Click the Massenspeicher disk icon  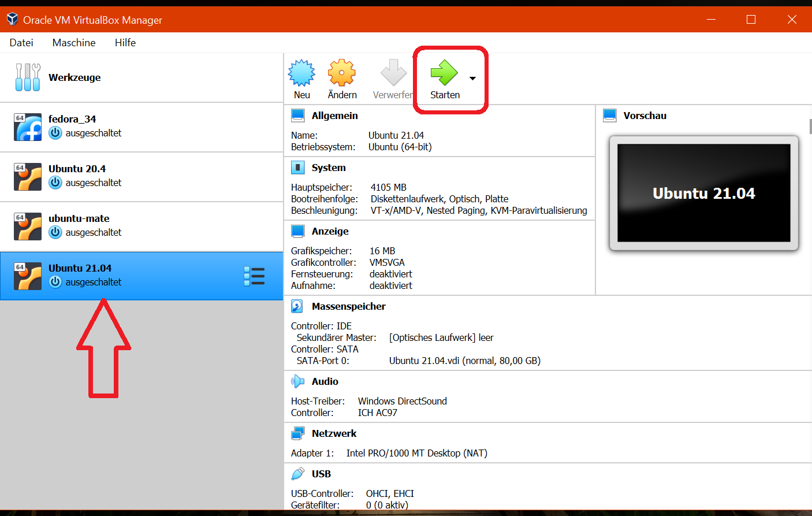[x=297, y=306]
